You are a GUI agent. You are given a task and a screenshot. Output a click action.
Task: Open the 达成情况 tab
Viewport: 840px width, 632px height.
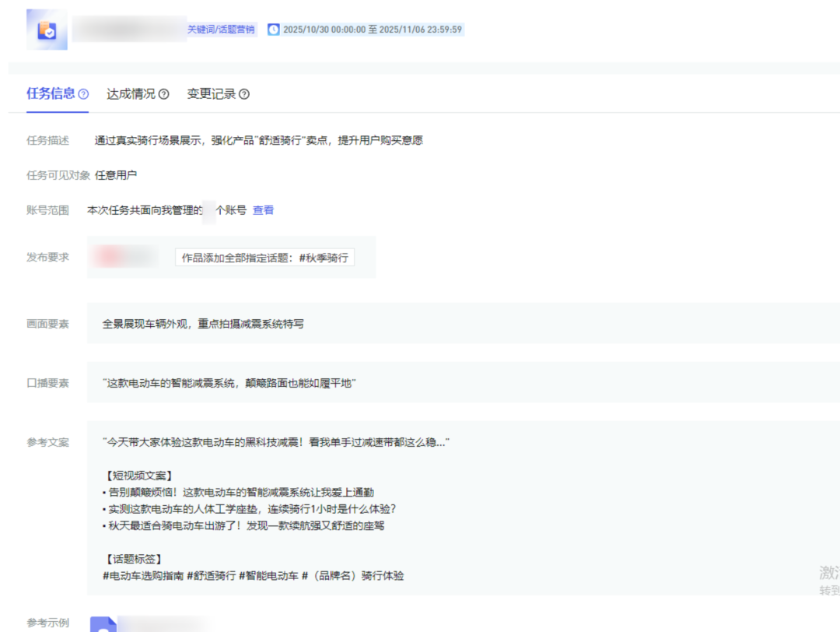[x=131, y=94]
